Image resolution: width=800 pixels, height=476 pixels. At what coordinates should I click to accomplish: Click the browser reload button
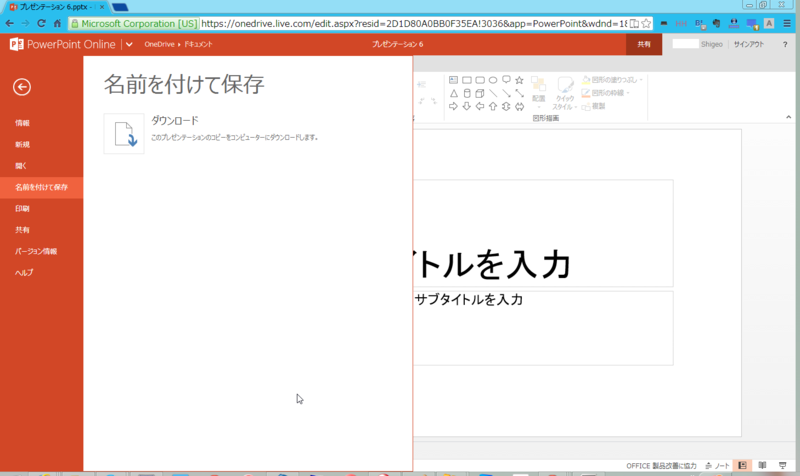click(41, 23)
